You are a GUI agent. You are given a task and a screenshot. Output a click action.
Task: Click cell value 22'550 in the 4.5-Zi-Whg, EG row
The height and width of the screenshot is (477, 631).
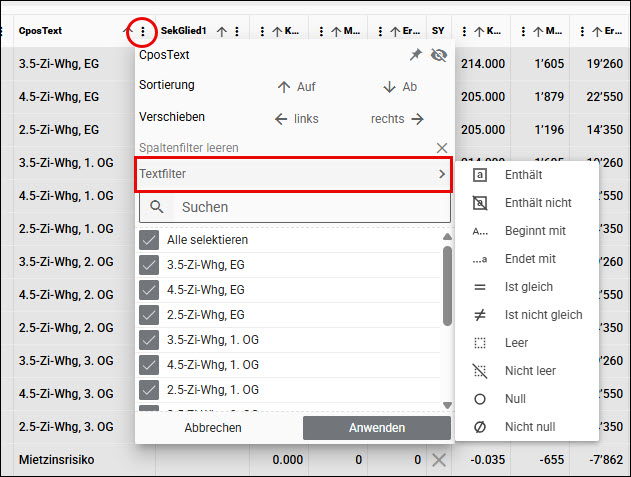pos(605,97)
